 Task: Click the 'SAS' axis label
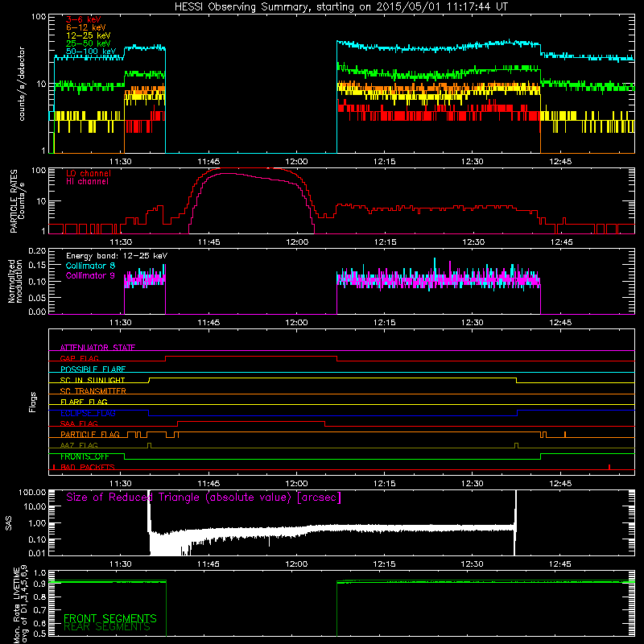click(9, 523)
